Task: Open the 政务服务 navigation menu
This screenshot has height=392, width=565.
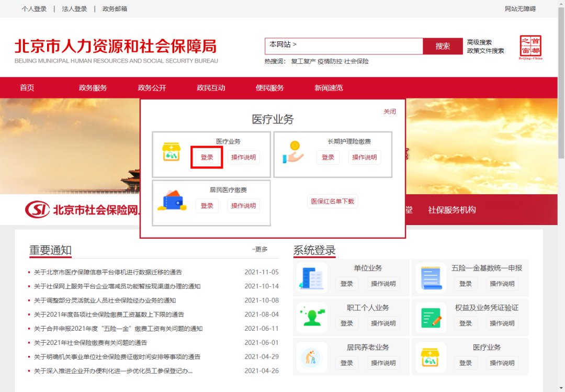Action: tap(93, 88)
